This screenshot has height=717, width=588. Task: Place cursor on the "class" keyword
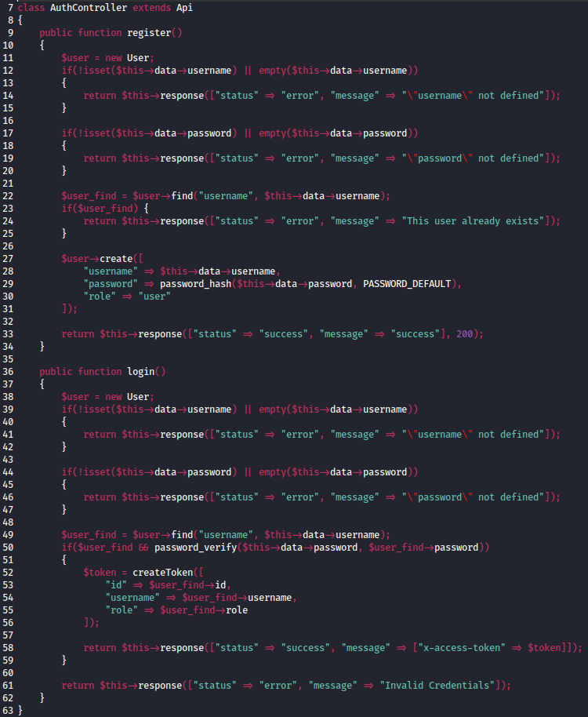31,8
